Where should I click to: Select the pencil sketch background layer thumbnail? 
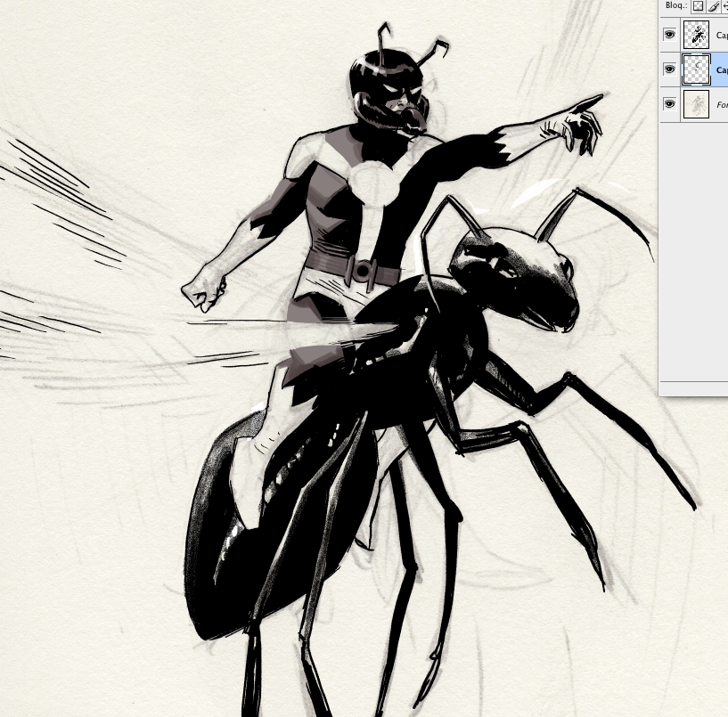point(697,104)
